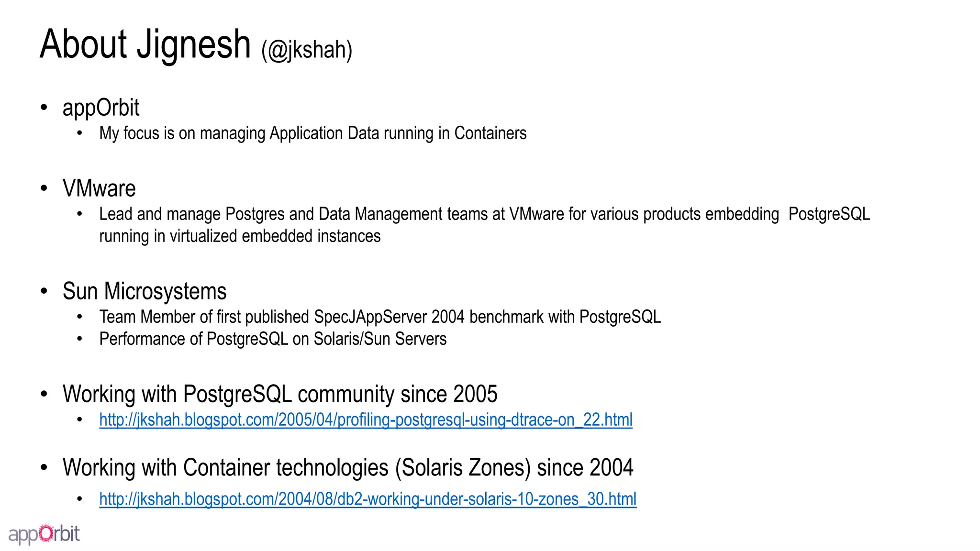Open the db2-working-under-solaris-10-zones blog link
Screen dimensions: 980x551
pos(367,499)
